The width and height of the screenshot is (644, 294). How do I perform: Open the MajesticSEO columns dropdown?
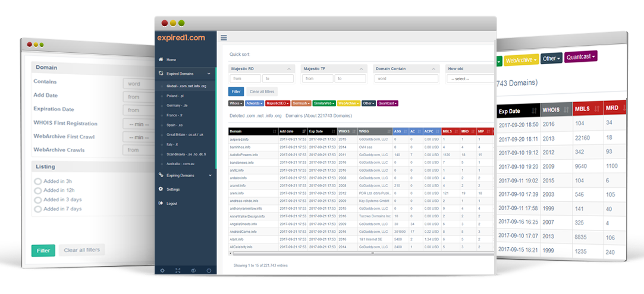[x=278, y=103]
